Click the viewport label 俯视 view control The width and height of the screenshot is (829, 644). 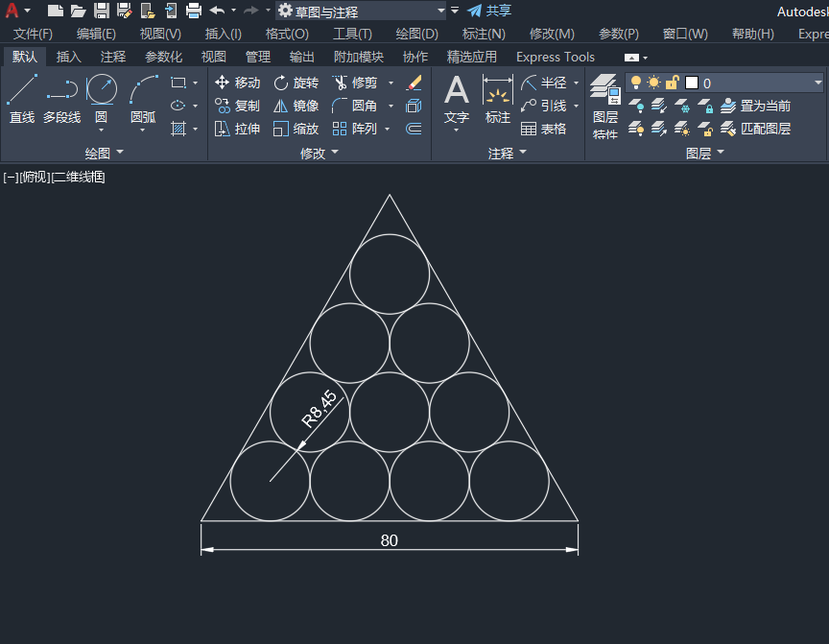(35, 178)
